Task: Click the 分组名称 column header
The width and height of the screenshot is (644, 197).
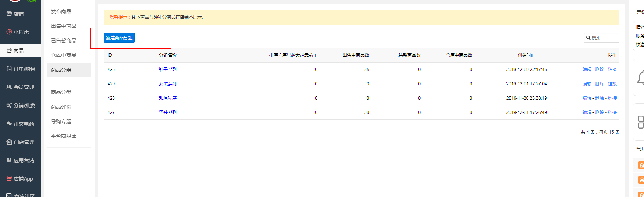Action: click(x=168, y=55)
